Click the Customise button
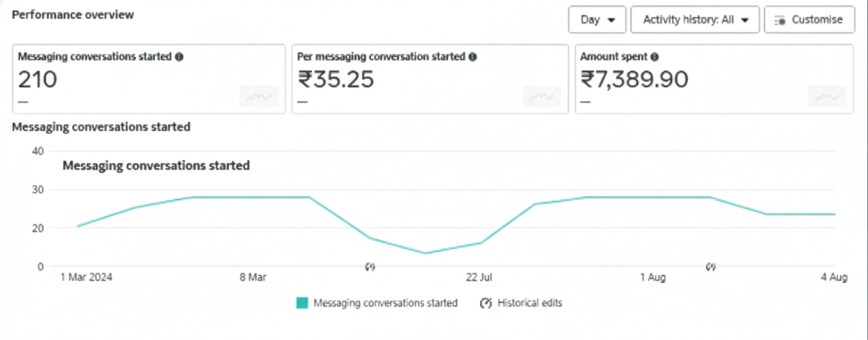Viewport: 868px width, 340px height. point(809,20)
